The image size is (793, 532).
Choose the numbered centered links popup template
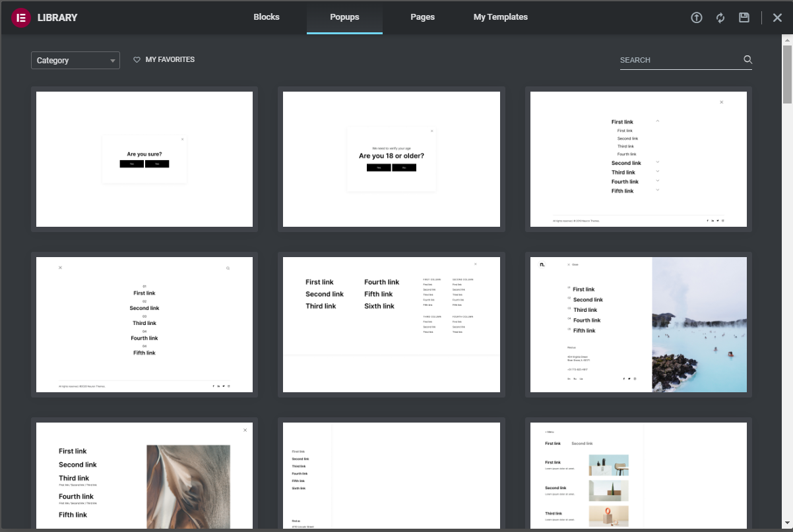[144, 324]
